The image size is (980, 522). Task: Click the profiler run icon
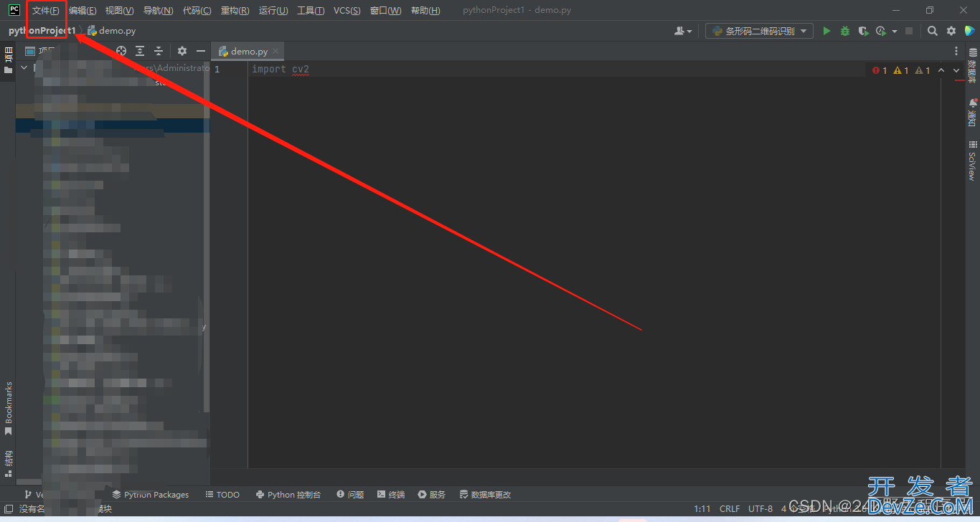pyautogui.click(x=881, y=31)
